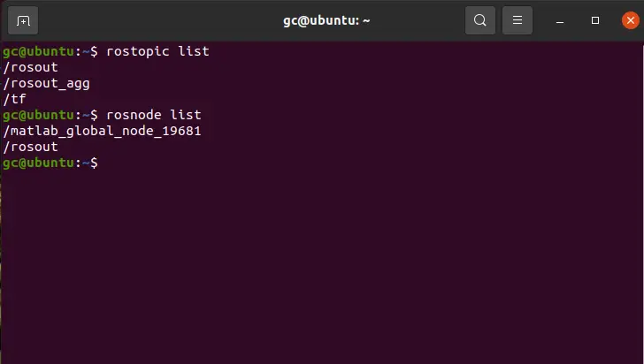Screen dimensions: 644x364
Task: Click the /rosout line directly above /rosout_agg
Action: [30, 67]
